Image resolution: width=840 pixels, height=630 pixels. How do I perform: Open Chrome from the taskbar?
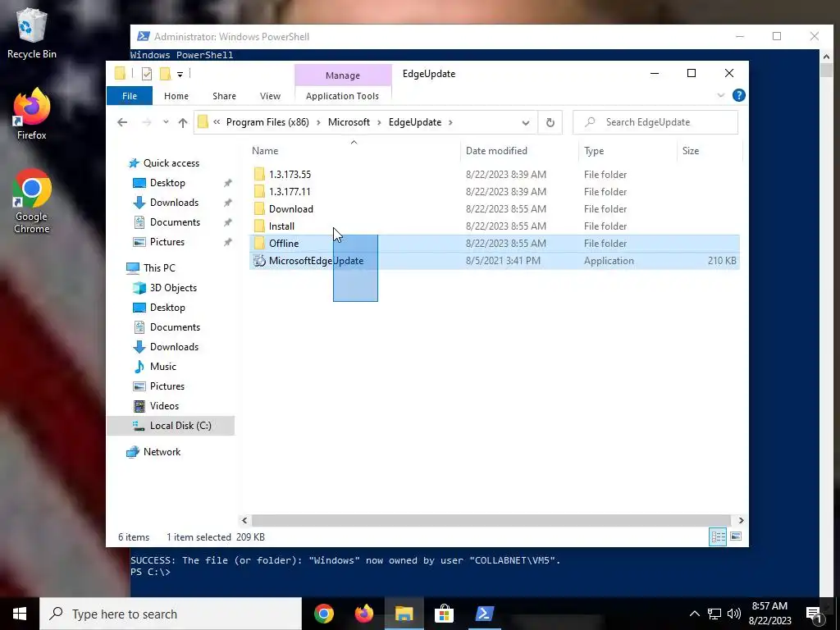click(x=323, y=614)
